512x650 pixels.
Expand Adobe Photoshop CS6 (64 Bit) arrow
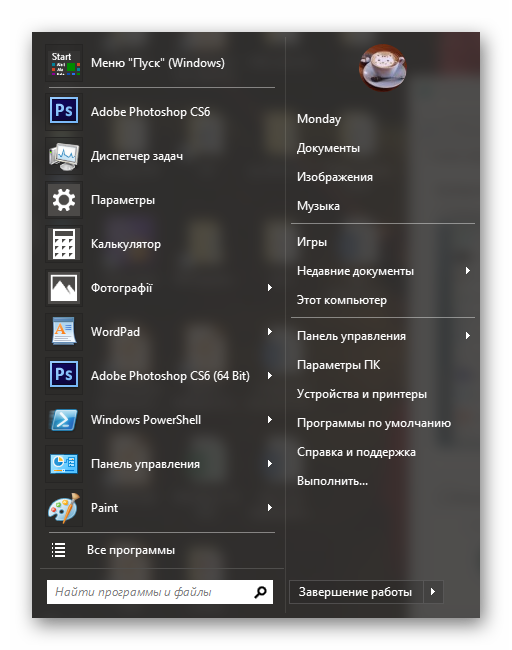click(x=270, y=376)
